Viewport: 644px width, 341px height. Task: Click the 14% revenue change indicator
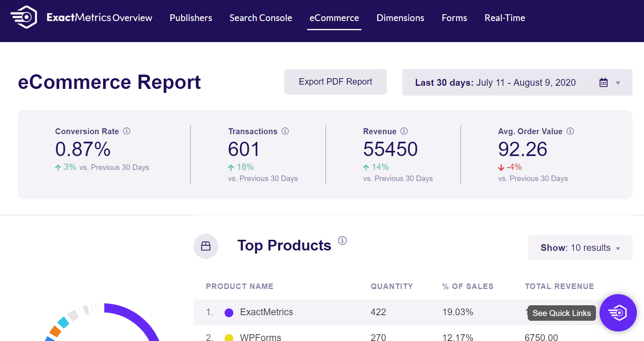[x=376, y=167]
